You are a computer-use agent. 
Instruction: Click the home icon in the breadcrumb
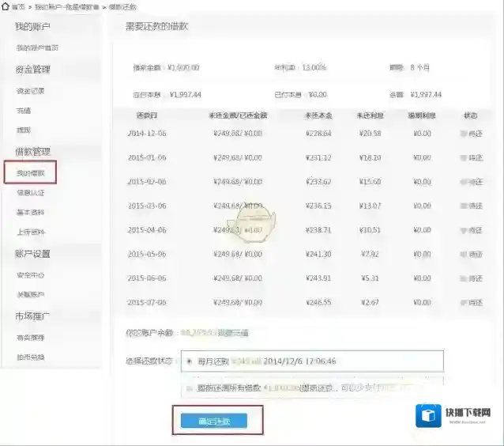[6, 6]
